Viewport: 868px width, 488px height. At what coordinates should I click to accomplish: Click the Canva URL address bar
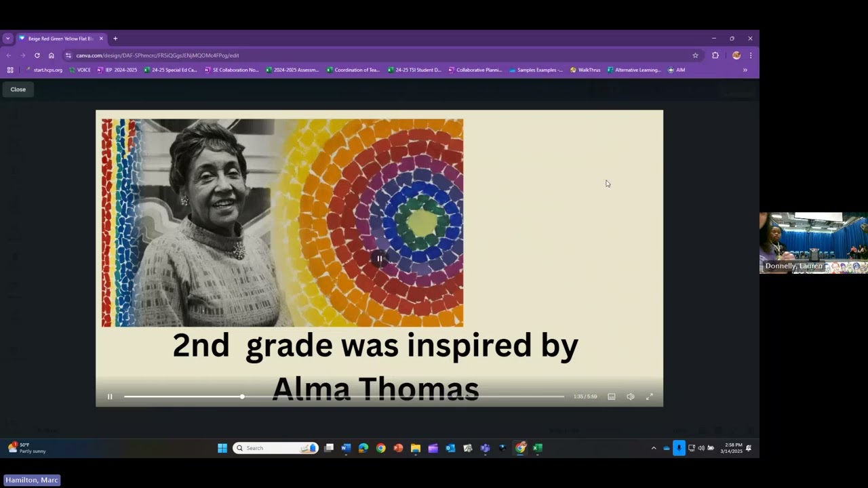pyautogui.click(x=383, y=56)
